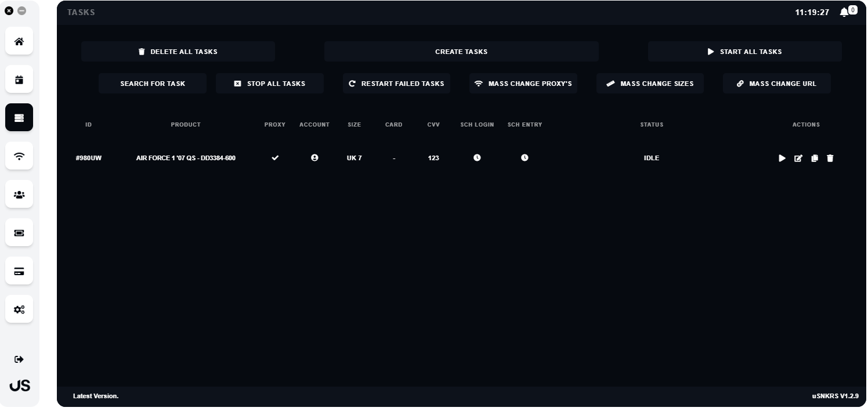The width and height of the screenshot is (868, 411).
Task: Click the notification bell icon
Action: pyautogui.click(x=844, y=12)
